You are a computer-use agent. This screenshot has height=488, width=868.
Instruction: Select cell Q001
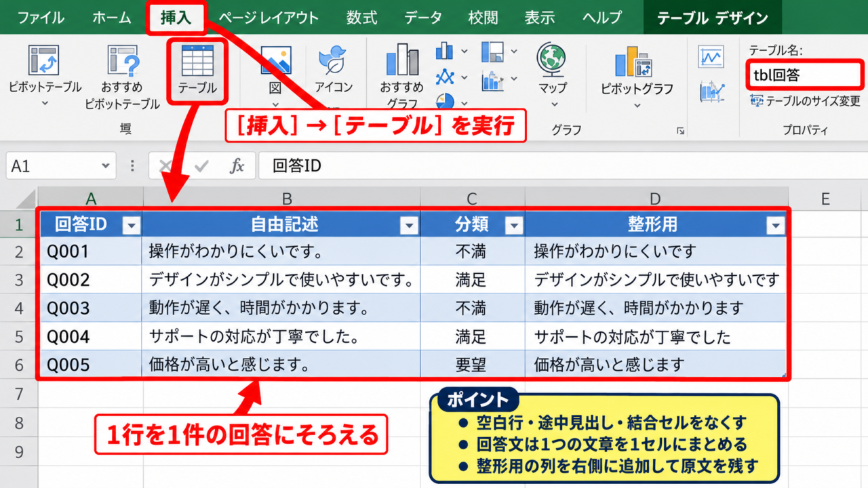91,252
